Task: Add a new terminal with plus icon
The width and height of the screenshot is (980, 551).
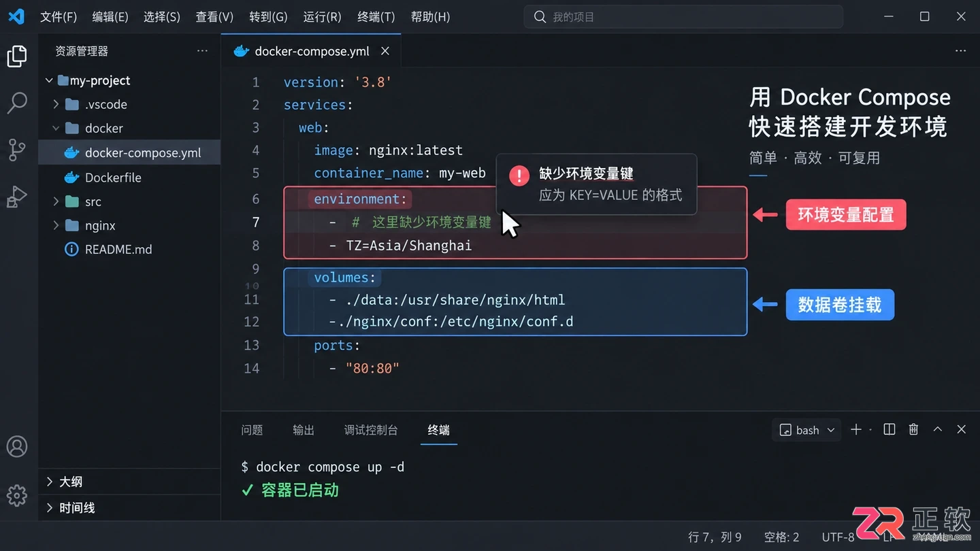Action: (856, 429)
